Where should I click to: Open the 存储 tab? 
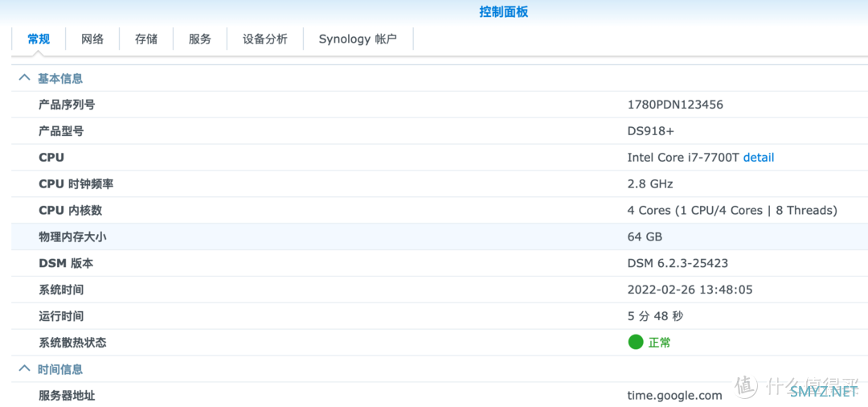coord(146,39)
